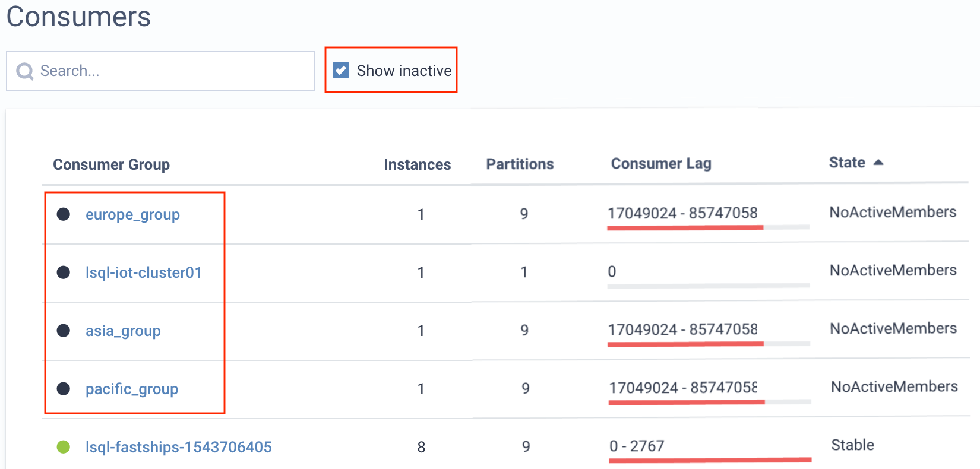
Task: Select NoActiveMembers state for pacific_group
Action: click(x=894, y=386)
